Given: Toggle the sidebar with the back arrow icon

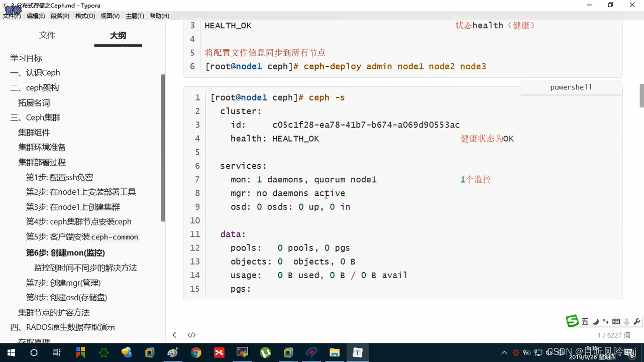Looking at the screenshot, I should pos(174,335).
